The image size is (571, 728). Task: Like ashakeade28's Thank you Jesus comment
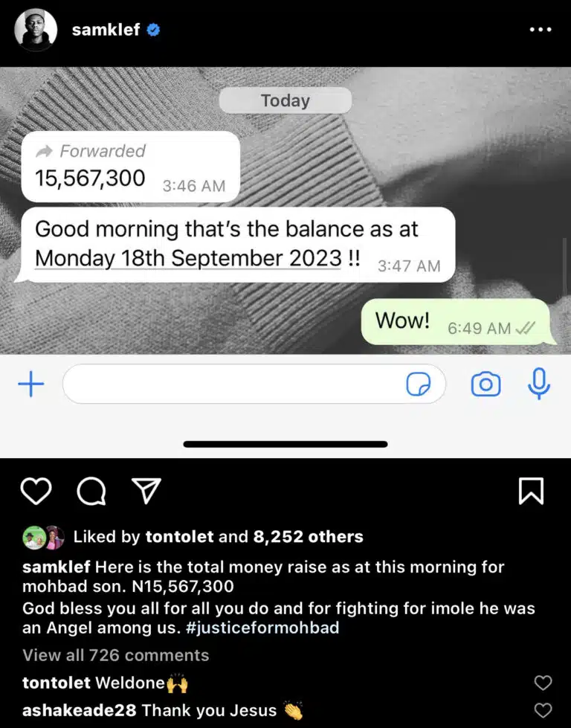[x=543, y=710]
